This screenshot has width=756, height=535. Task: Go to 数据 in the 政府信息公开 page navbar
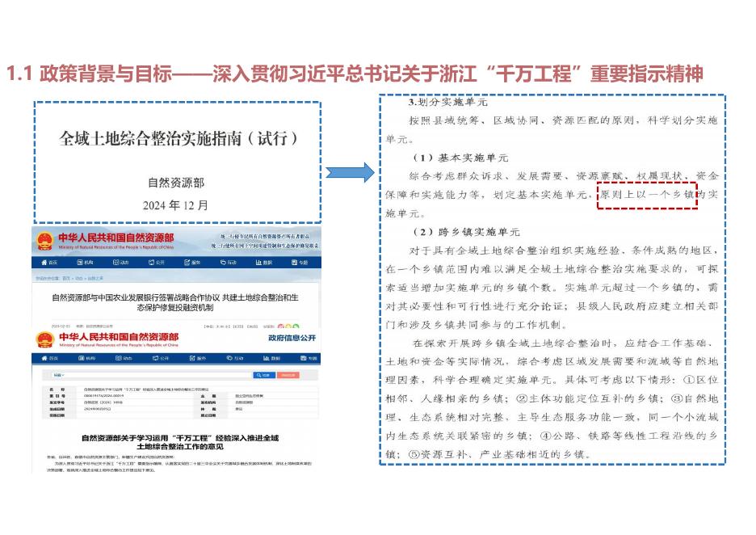(272, 359)
